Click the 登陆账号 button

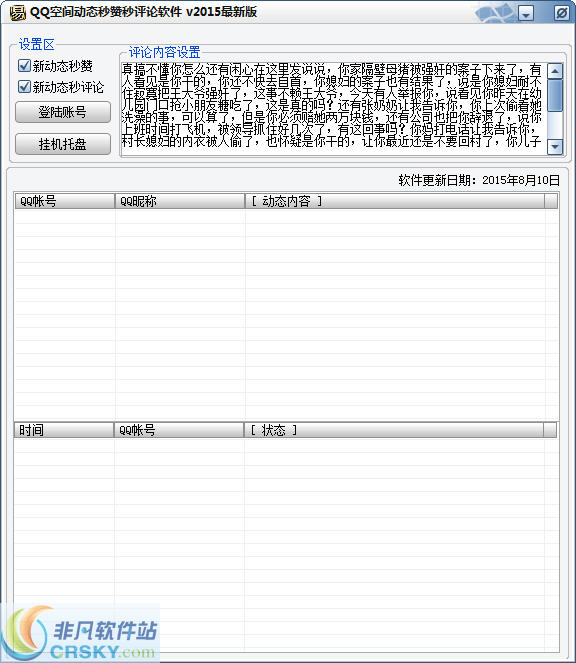63,112
